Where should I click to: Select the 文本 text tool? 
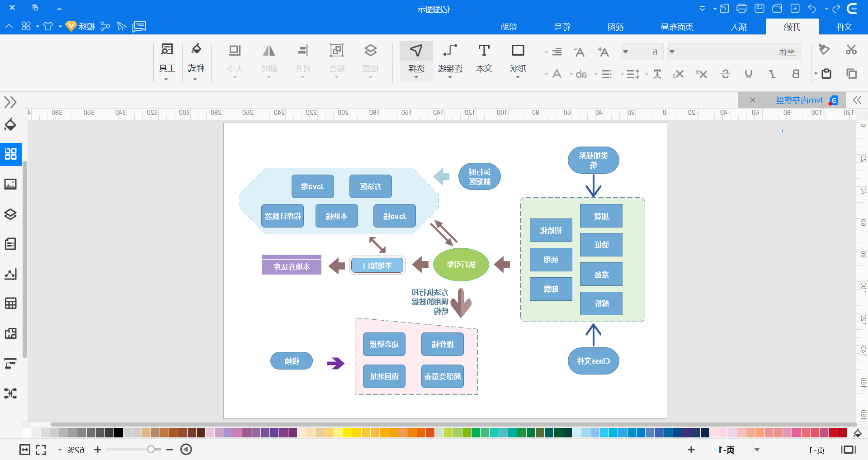click(484, 59)
